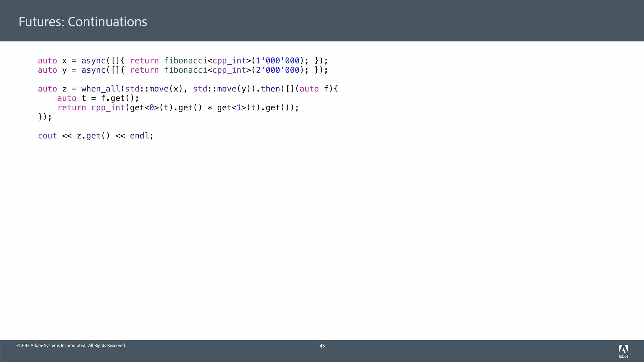Screen dimensions: 644x362
Task: Click the 'auto t = f.get();' line
Action: coord(98,98)
